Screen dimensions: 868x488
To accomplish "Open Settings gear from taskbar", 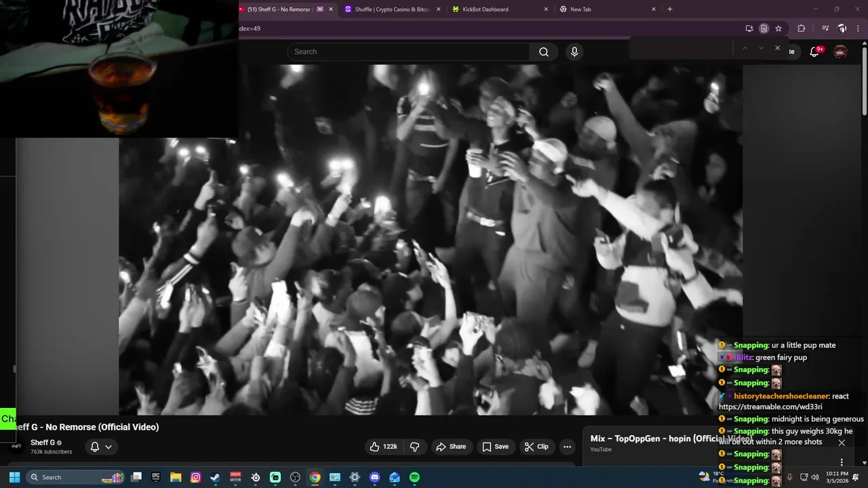I will pyautogui.click(x=355, y=477).
